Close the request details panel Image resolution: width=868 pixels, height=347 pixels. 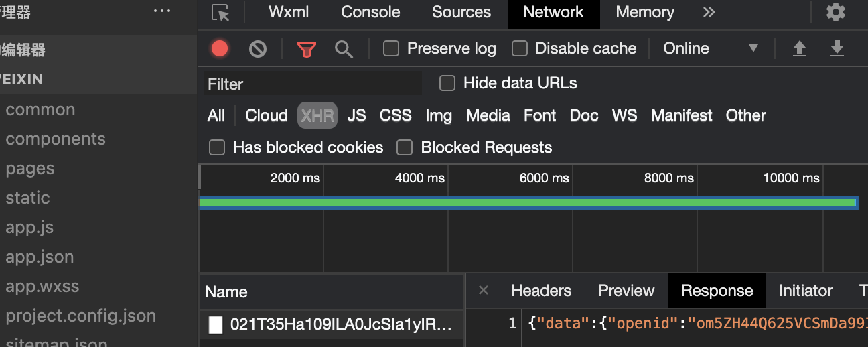click(x=484, y=291)
